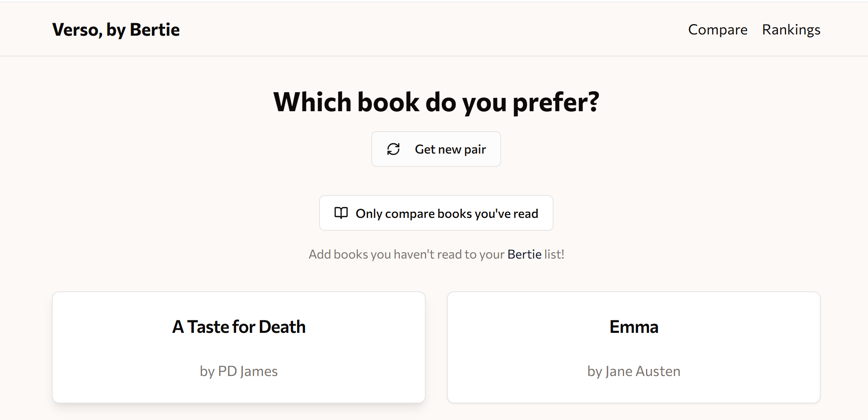The height and width of the screenshot is (420, 868).
Task: Click the Verso, by Bertie site title
Action: pos(116,29)
